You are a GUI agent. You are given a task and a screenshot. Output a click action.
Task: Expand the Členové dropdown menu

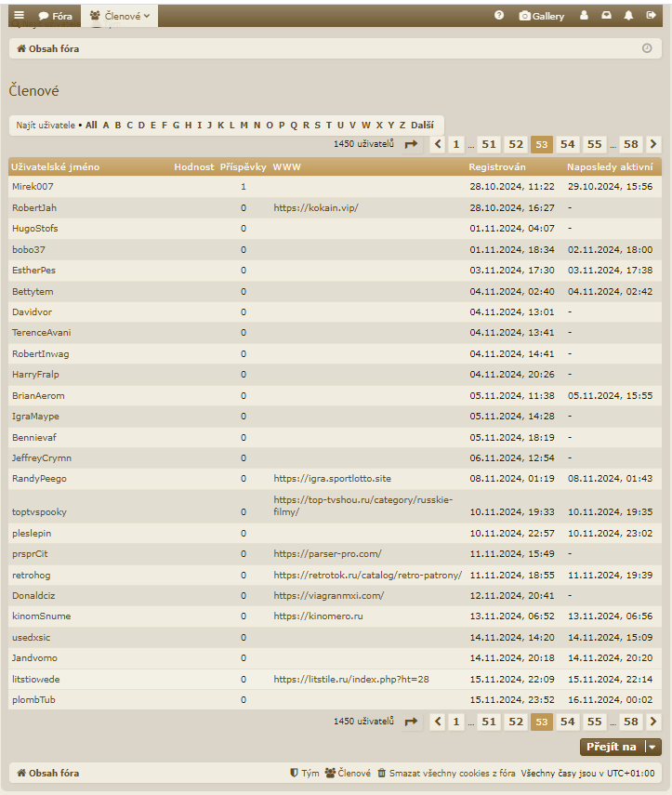tap(120, 16)
